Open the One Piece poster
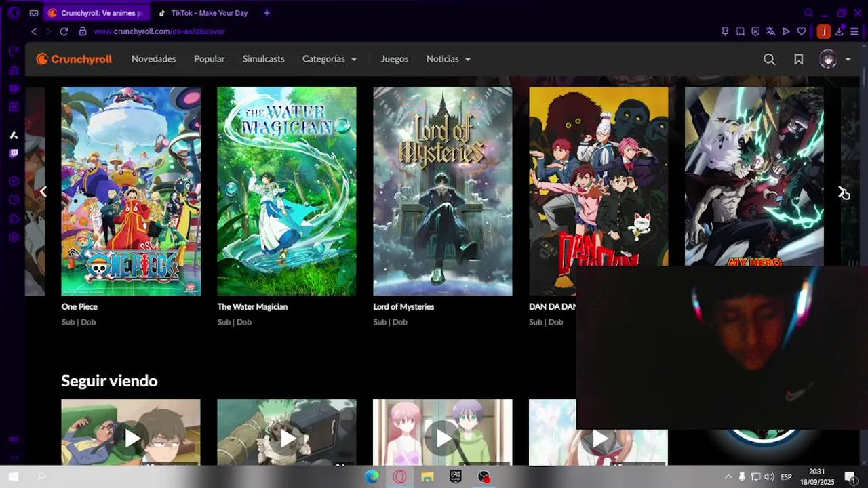 coord(131,191)
